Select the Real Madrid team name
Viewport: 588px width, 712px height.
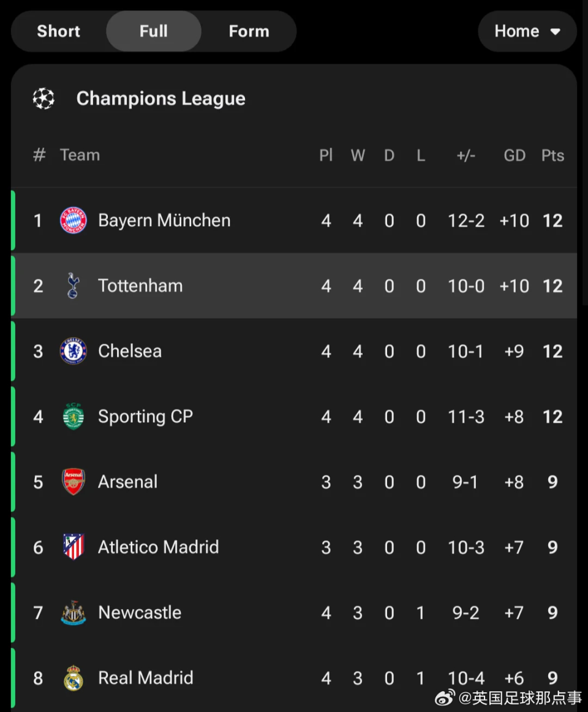point(146,678)
